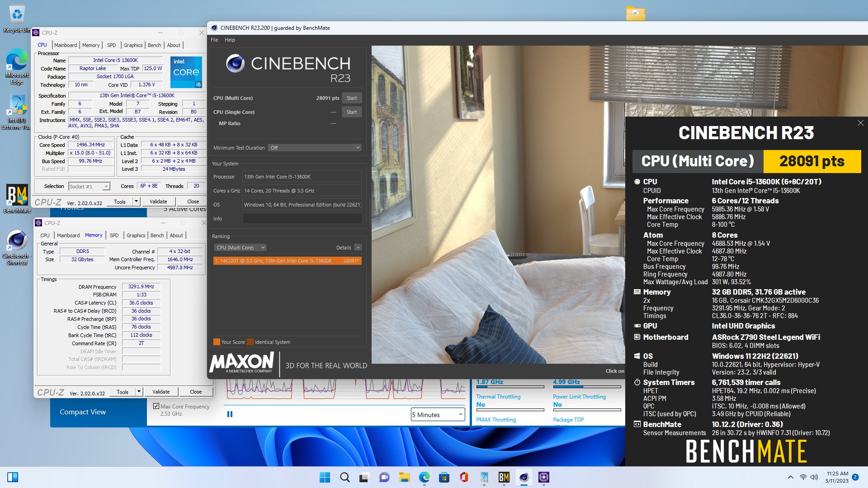
Task: Open the folder icon on desktop top right
Action: pyautogui.click(x=635, y=13)
